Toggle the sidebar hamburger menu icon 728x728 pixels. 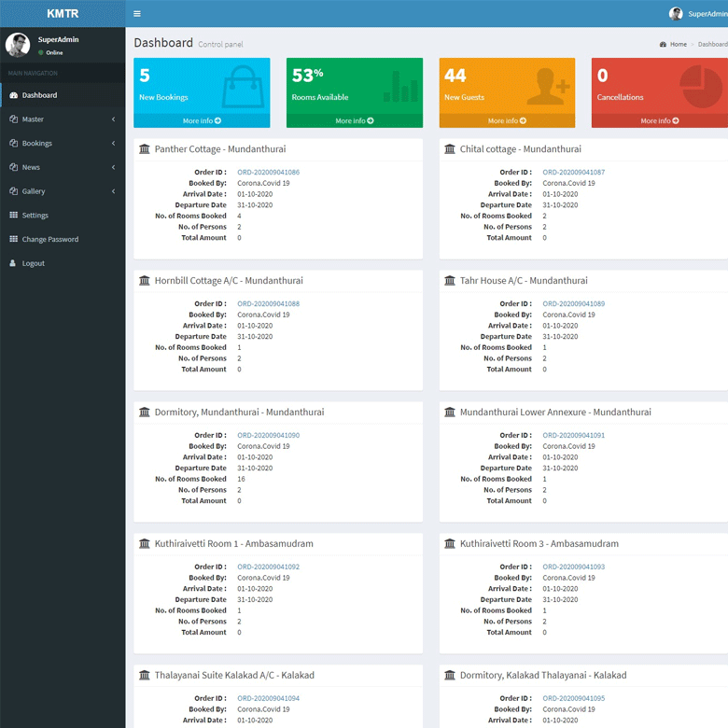click(x=137, y=14)
